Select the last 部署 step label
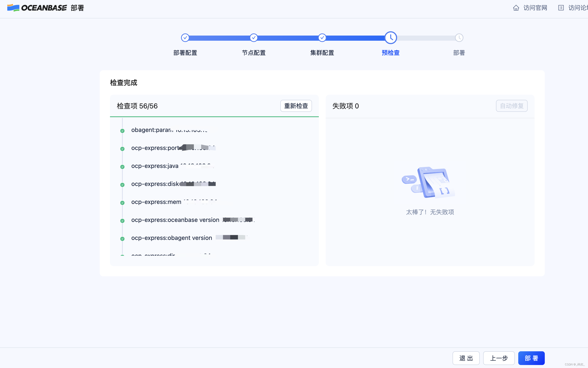Screen dimensions: 588x368 coord(459,53)
